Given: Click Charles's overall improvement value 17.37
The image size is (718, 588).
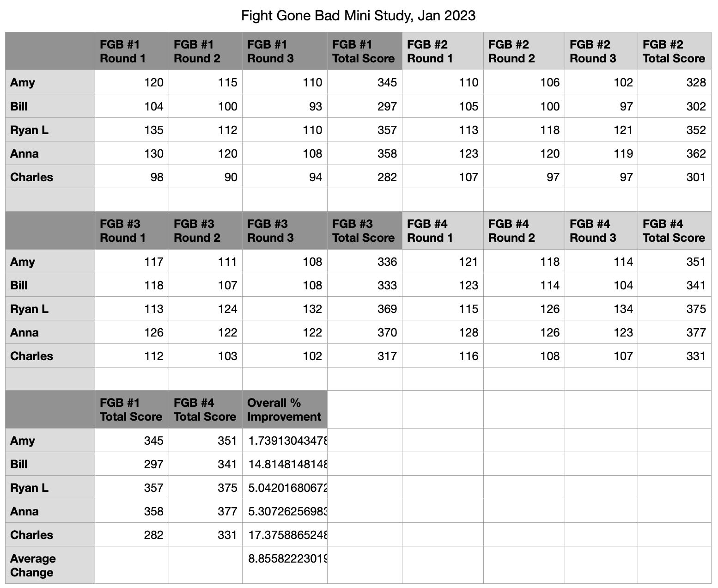Looking at the screenshot, I should (285, 535).
